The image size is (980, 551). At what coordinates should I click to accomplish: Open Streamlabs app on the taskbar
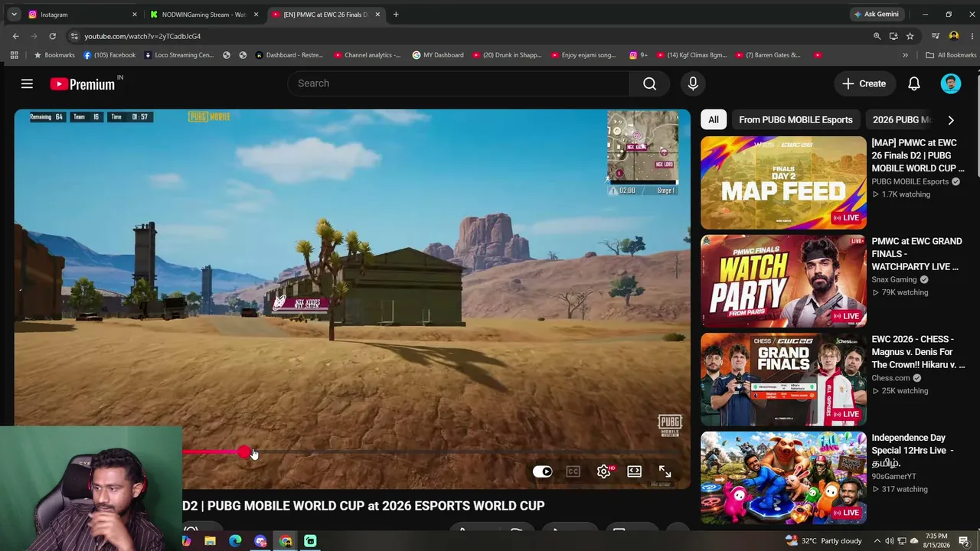310,541
